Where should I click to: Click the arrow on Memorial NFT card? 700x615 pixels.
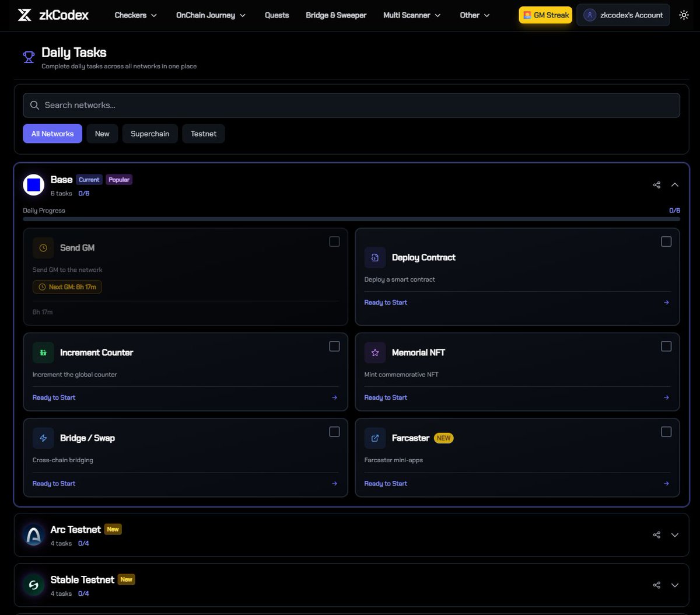pos(666,397)
